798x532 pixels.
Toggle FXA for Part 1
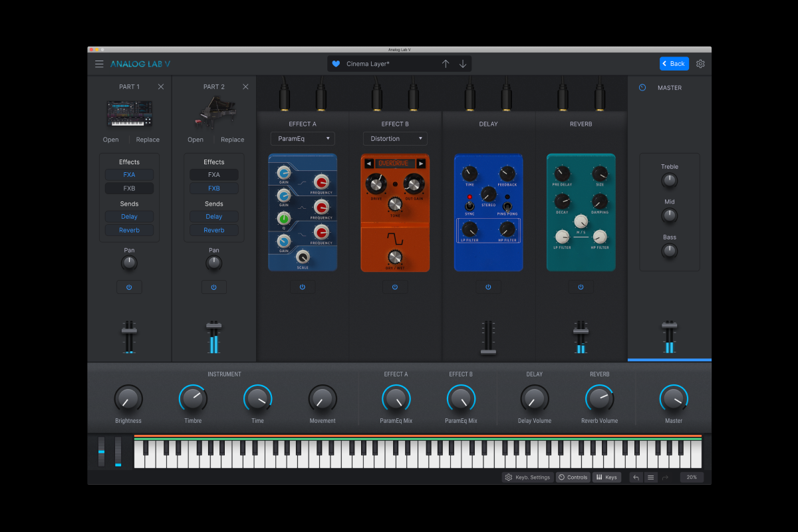coord(129,175)
